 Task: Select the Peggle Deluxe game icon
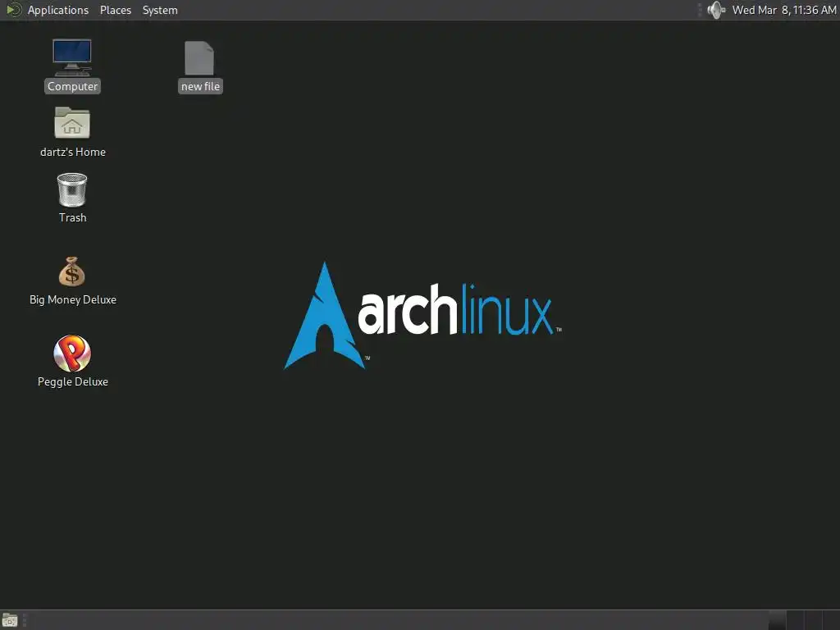click(72, 362)
